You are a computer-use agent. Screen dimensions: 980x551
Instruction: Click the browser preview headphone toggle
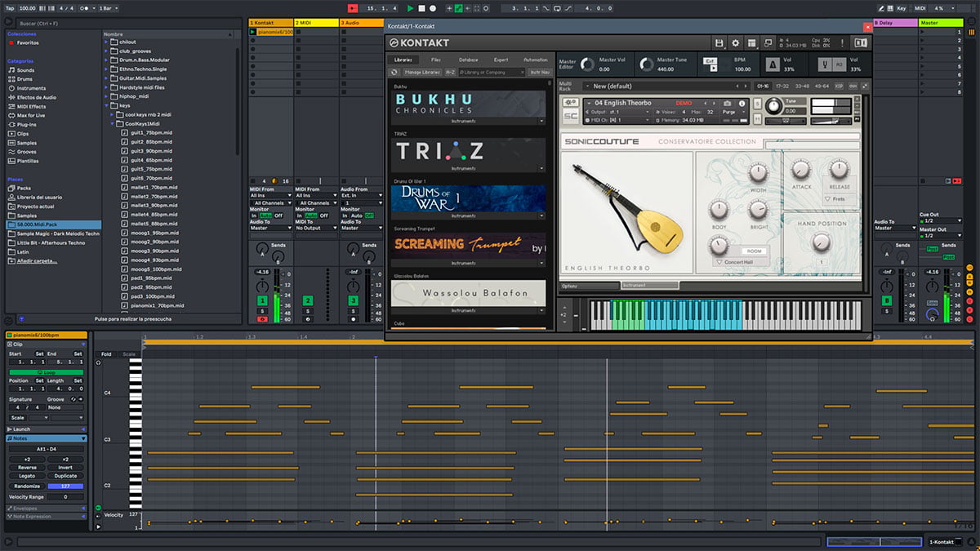(x=21, y=318)
